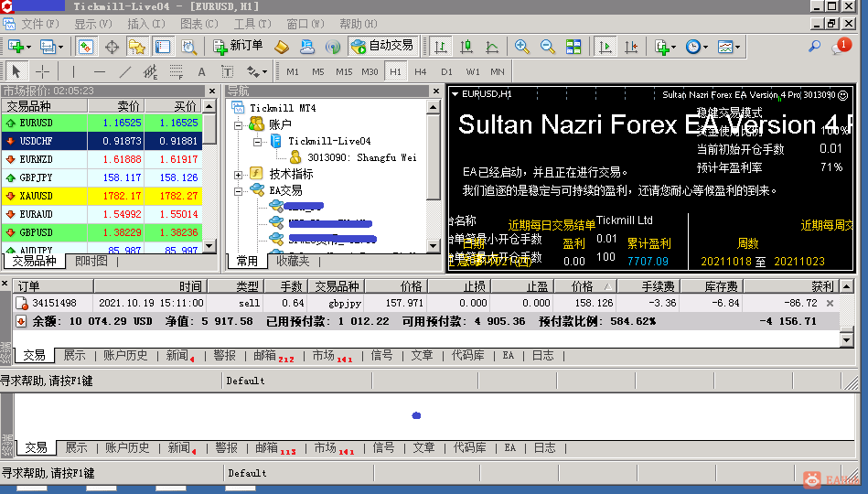Open the Profiles icon in the toolbar
The width and height of the screenshot is (868, 494).
pyautogui.click(x=48, y=47)
